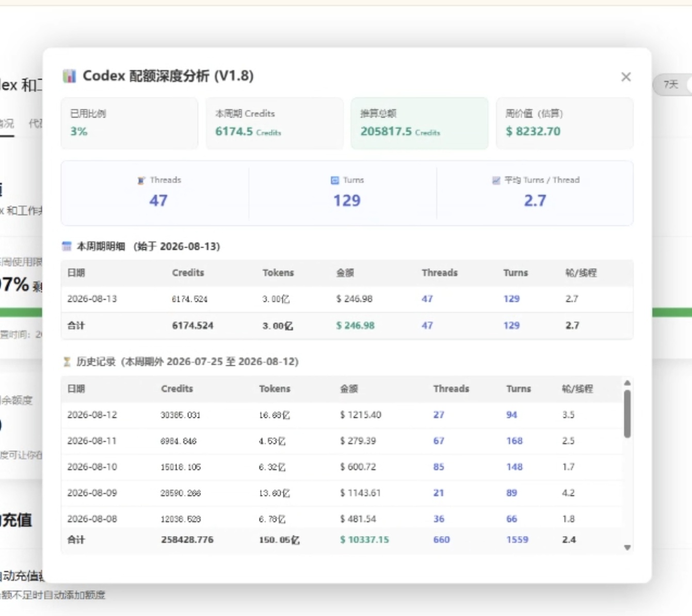Open Turns count 89 for 2026-08-09

click(511, 493)
